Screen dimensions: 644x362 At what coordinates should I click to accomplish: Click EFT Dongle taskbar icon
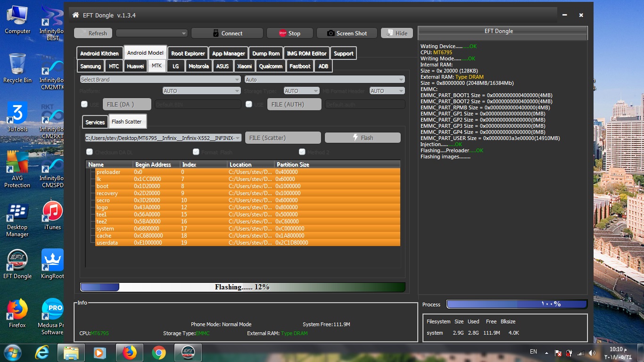click(x=188, y=353)
